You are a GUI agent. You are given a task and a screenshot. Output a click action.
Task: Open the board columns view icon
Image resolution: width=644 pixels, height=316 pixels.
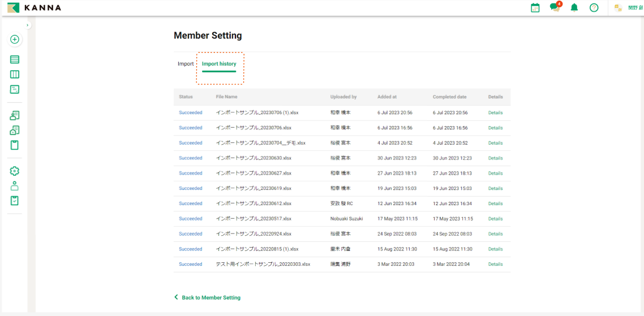click(x=15, y=74)
